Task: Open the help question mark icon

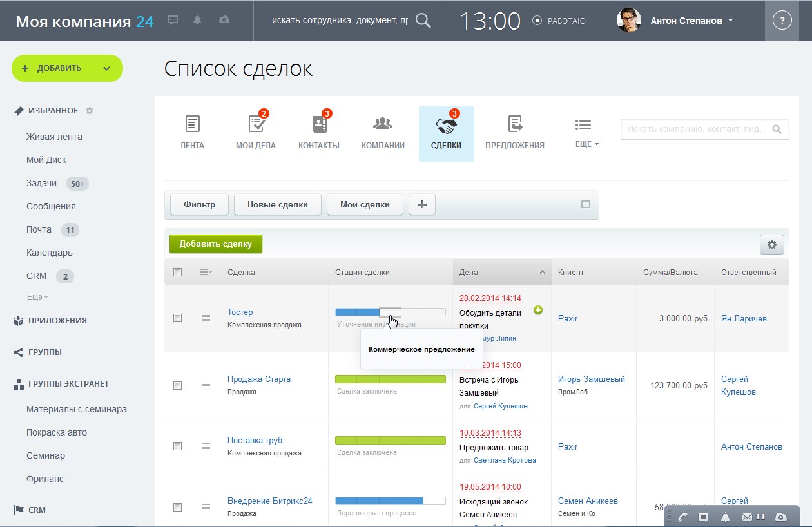Action: click(x=782, y=21)
